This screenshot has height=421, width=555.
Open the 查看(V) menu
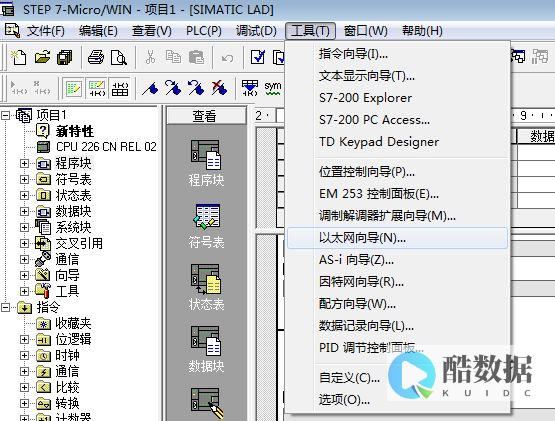[x=151, y=31]
